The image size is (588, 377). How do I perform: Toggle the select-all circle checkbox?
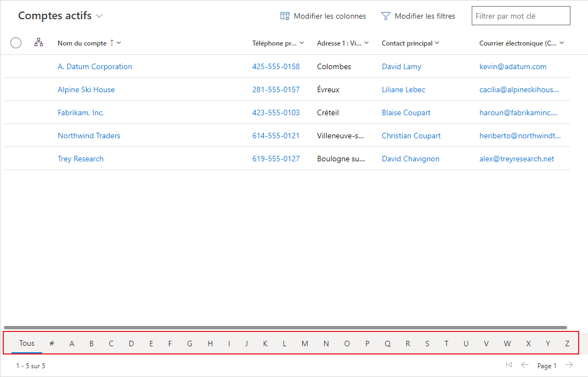16,43
